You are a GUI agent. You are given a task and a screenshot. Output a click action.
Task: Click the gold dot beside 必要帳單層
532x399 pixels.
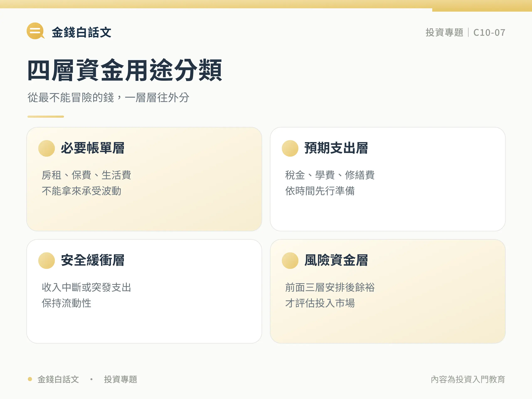47,148
